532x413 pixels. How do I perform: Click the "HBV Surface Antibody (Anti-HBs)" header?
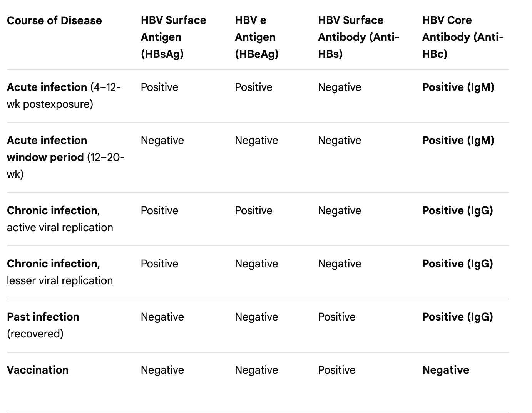point(358,37)
